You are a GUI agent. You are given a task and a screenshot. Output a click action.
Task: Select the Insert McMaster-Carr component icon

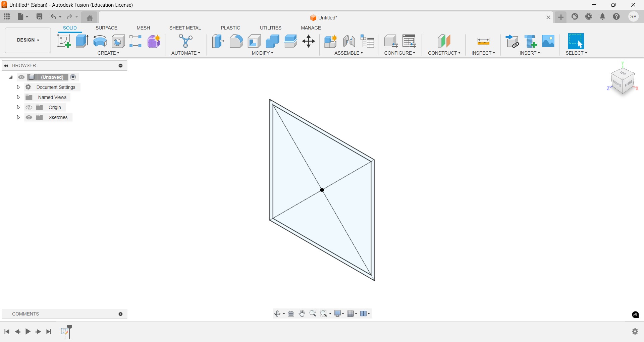(531, 41)
